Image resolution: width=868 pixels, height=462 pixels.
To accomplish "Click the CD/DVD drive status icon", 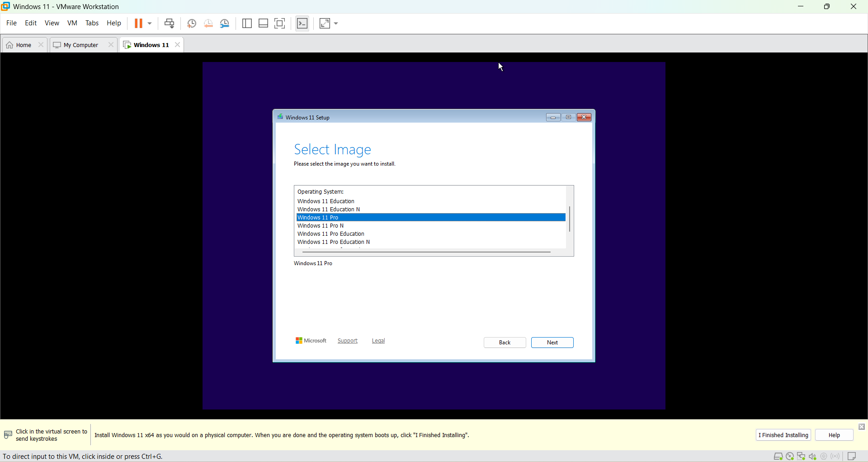I will (790, 457).
